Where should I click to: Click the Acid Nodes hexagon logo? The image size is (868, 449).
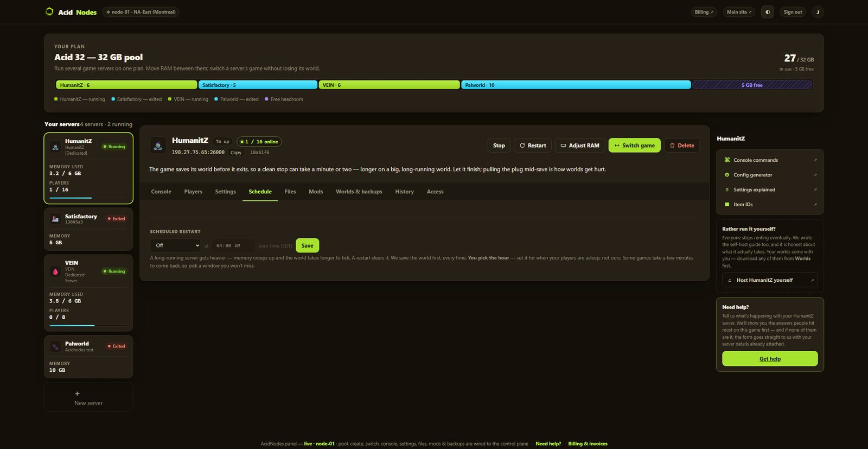pyautogui.click(x=49, y=11)
